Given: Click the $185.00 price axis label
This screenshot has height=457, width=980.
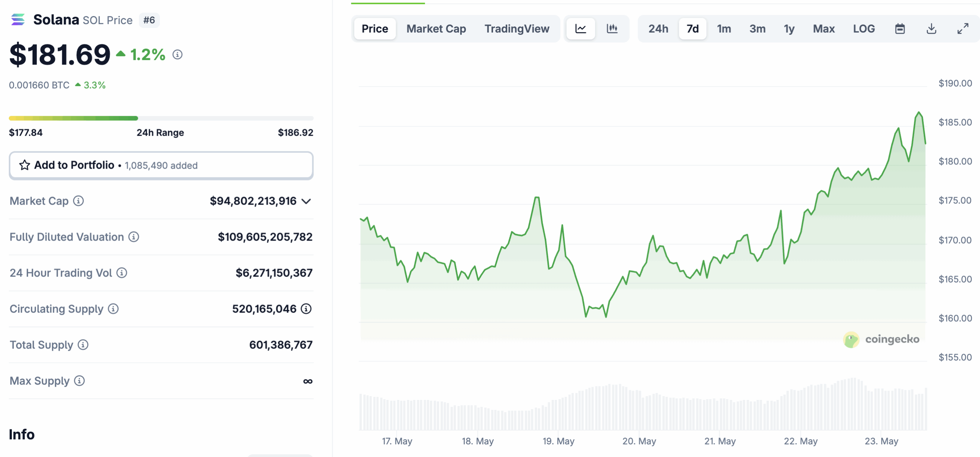Looking at the screenshot, I should click(x=955, y=122).
